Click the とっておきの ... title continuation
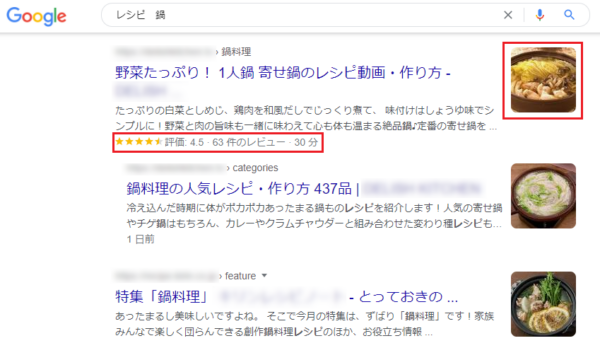The image size is (600, 360). point(408,296)
